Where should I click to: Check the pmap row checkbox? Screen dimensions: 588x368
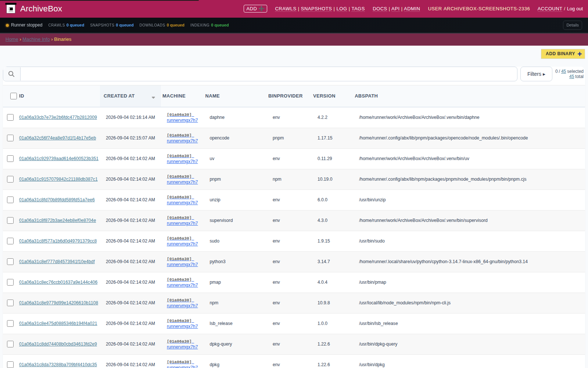10,282
